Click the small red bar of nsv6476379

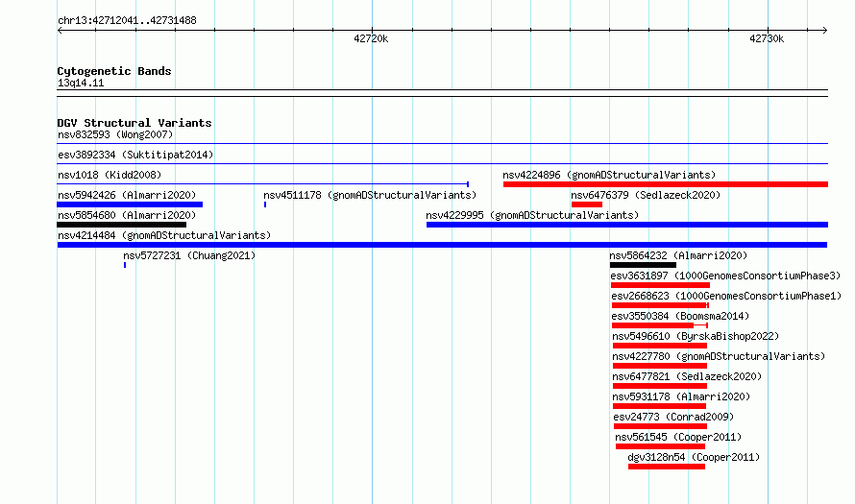pos(587,204)
